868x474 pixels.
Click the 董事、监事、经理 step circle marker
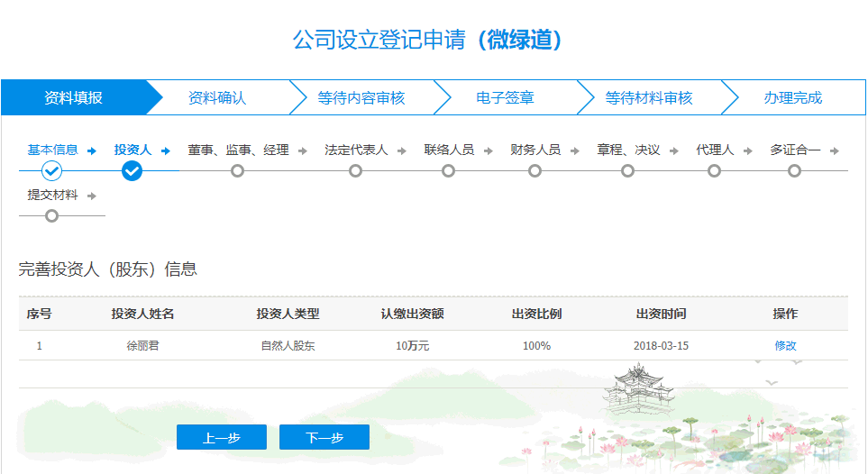237,171
